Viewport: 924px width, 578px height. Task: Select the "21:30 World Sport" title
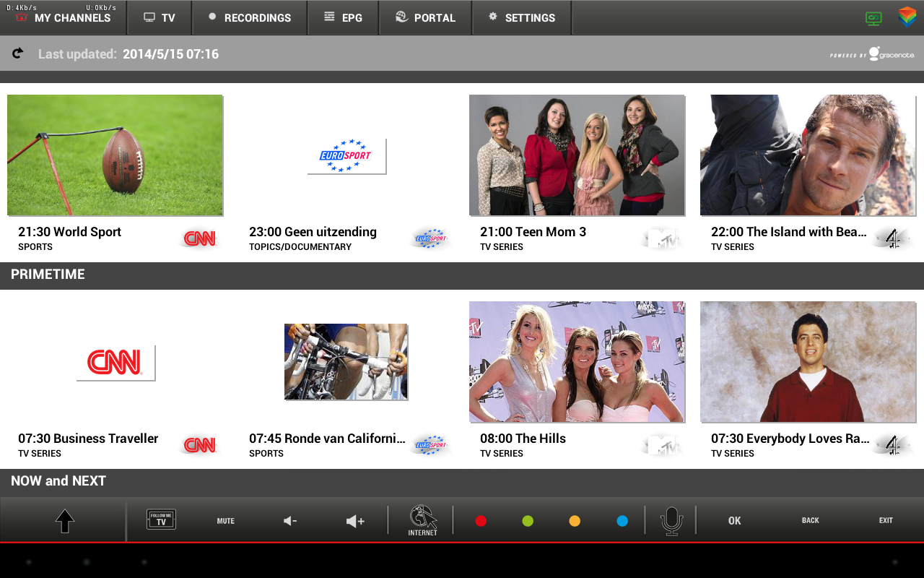69,232
